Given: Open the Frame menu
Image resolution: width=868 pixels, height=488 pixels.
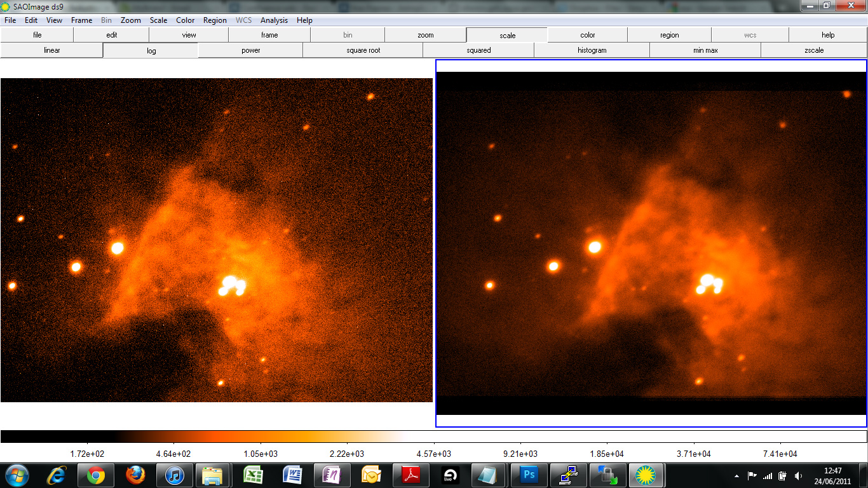Looking at the screenshot, I should tap(81, 20).
